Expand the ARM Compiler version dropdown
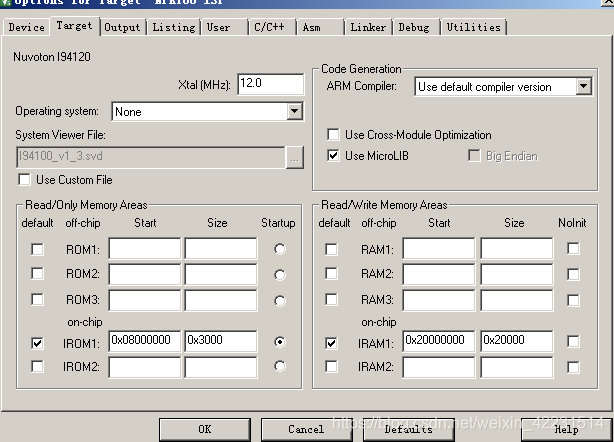The width and height of the screenshot is (614, 442). coord(583,86)
